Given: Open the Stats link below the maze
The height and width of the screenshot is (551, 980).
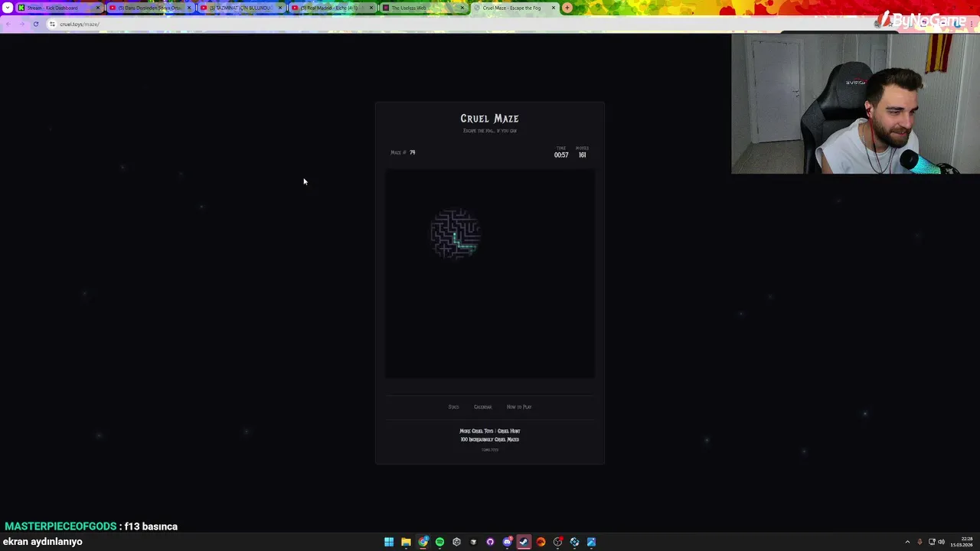Looking at the screenshot, I should tap(453, 407).
